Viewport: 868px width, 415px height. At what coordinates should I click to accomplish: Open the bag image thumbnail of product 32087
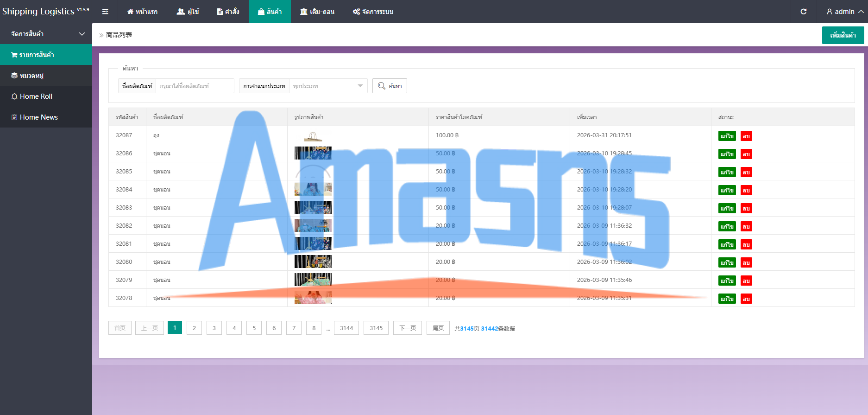tap(313, 136)
